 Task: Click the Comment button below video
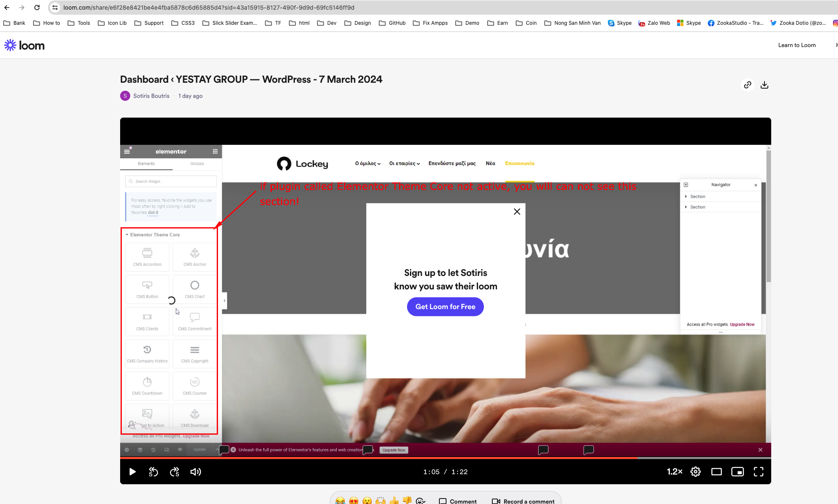click(x=458, y=501)
